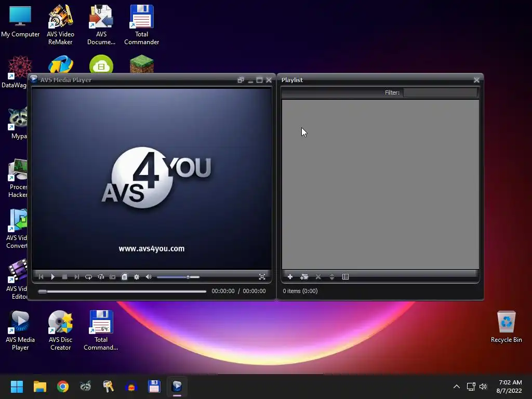Click the sort up/down arrows icon in Playlist
This screenshot has height=399, width=532.
click(332, 277)
